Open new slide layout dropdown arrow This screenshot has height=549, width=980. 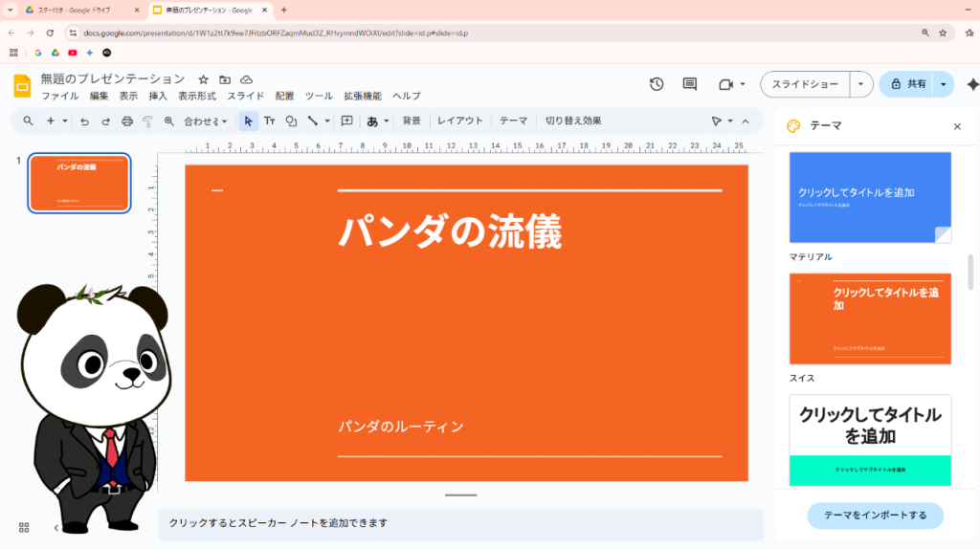tap(64, 121)
